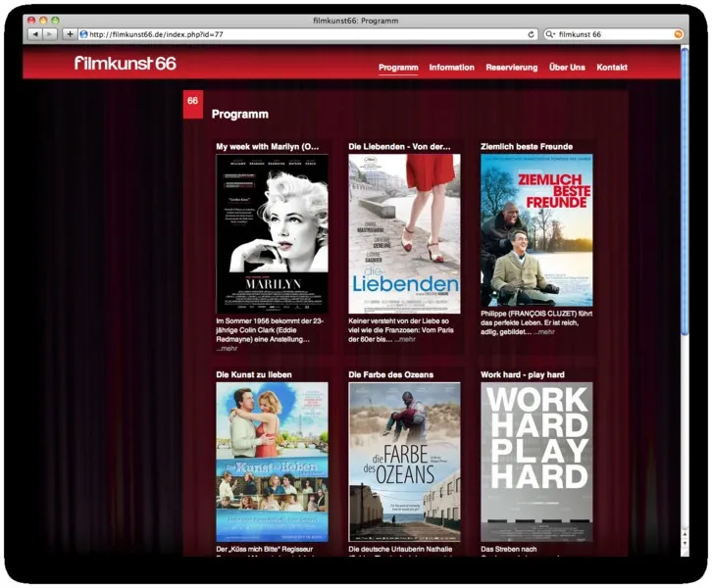This screenshot has width=712, height=588.
Task: Click the Die Kunst zu lieben poster
Action: click(272, 462)
